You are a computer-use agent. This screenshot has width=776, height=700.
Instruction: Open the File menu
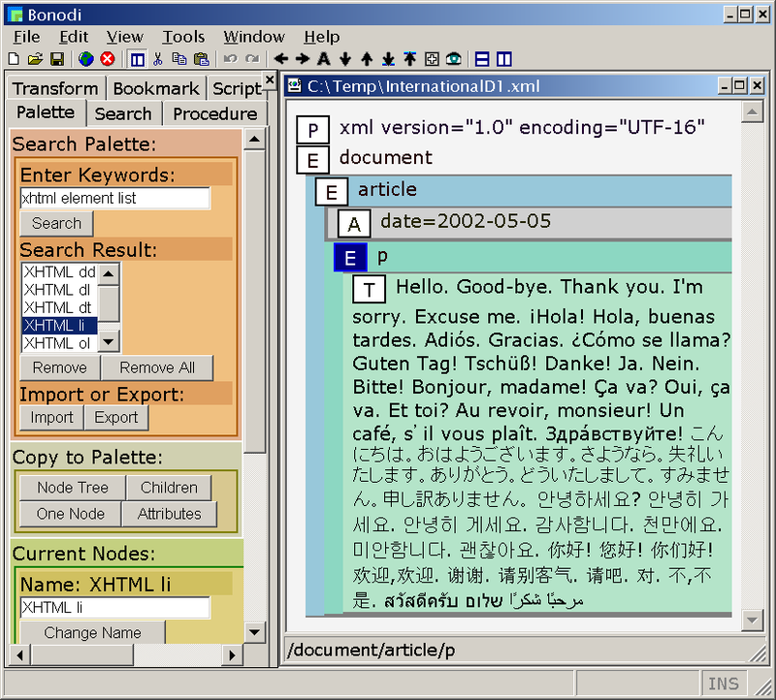pyautogui.click(x=27, y=37)
